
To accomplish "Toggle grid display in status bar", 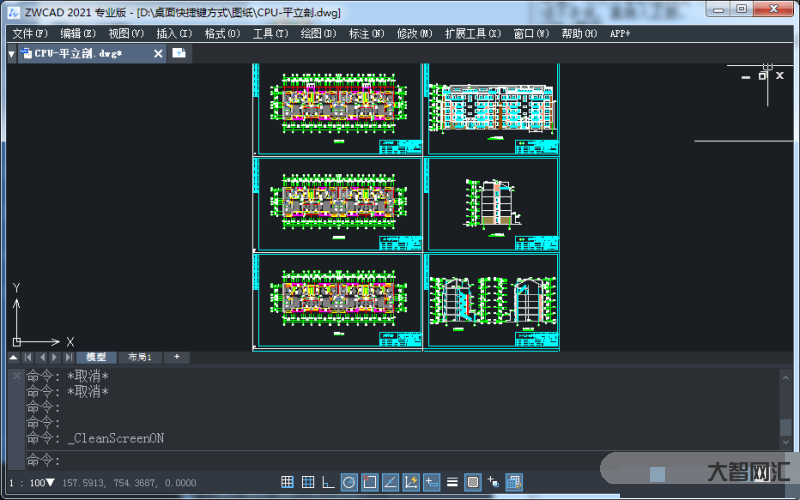I will [x=308, y=483].
